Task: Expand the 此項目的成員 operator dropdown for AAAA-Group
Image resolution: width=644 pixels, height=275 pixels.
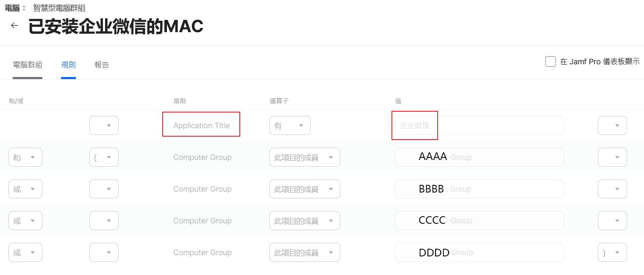Action: point(305,157)
